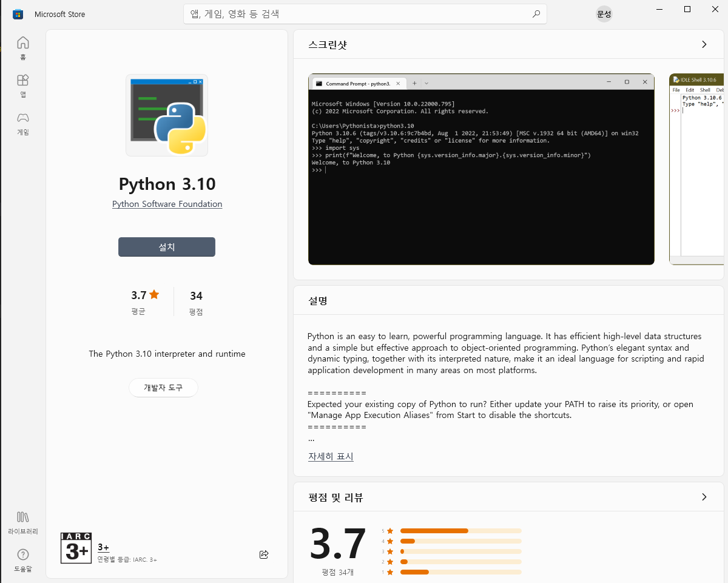Click the Microsoft Store logo icon
This screenshot has width=728, height=583.
[18, 14]
